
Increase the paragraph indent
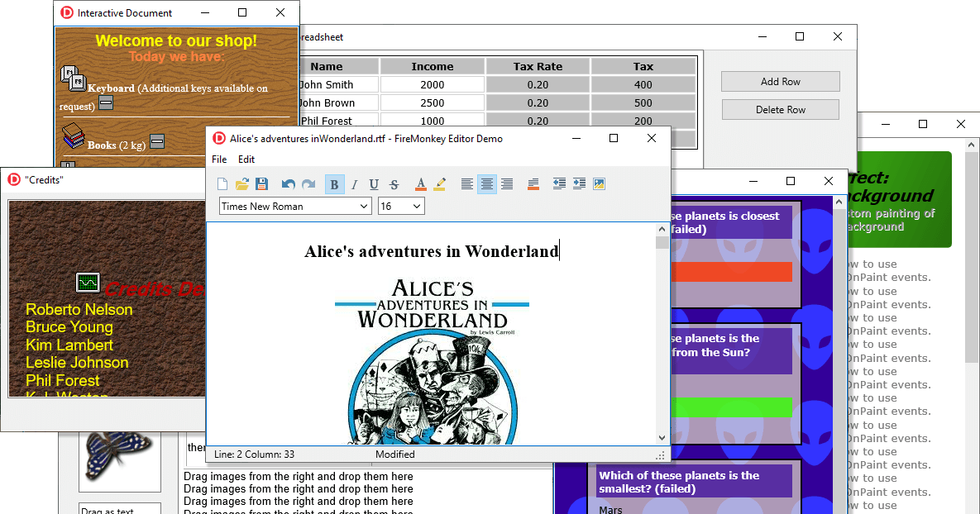[x=578, y=183]
